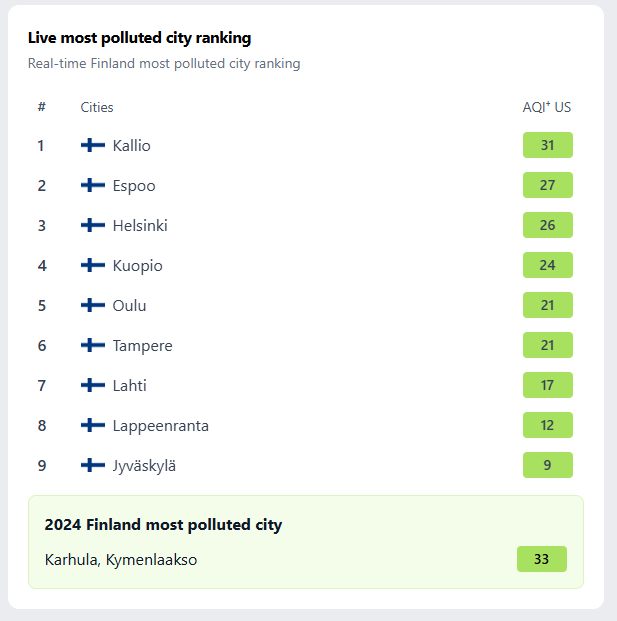Viewport: 617px width, 621px height.
Task: Open the Lappeenranta city page
Action: pos(160,426)
